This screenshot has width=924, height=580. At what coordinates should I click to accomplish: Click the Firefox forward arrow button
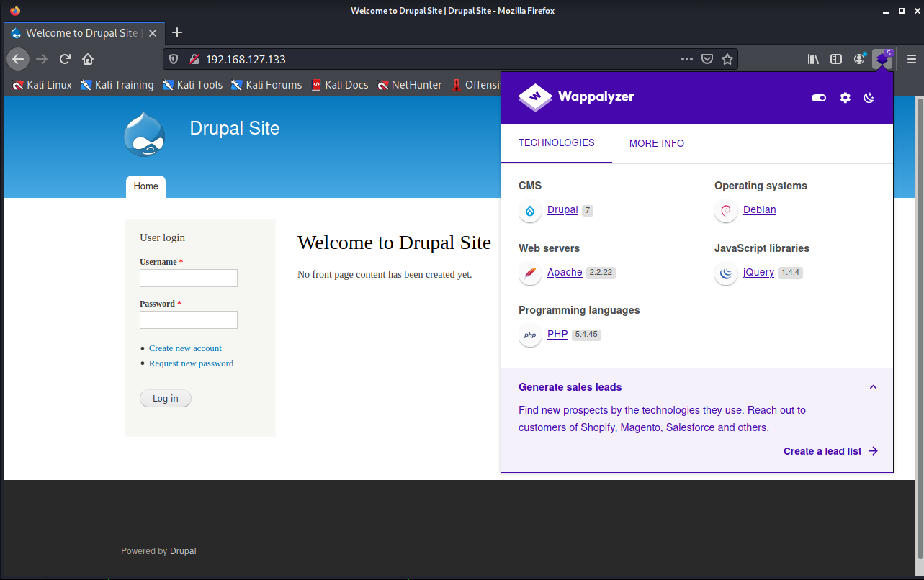coord(42,59)
